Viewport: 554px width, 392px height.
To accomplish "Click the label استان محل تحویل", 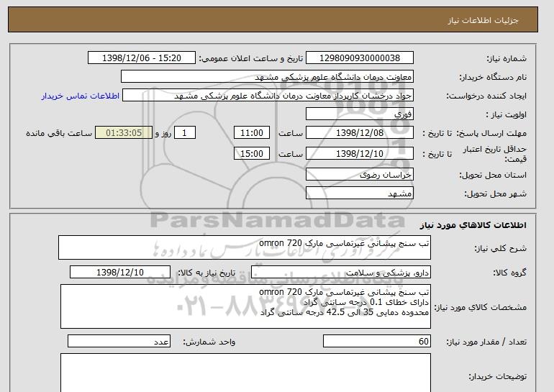I will tap(493, 176).
